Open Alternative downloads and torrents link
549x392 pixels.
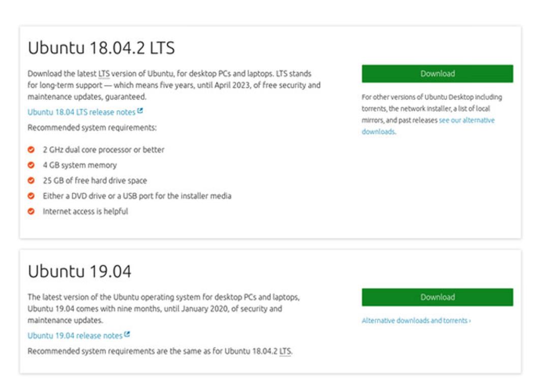click(x=416, y=320)
